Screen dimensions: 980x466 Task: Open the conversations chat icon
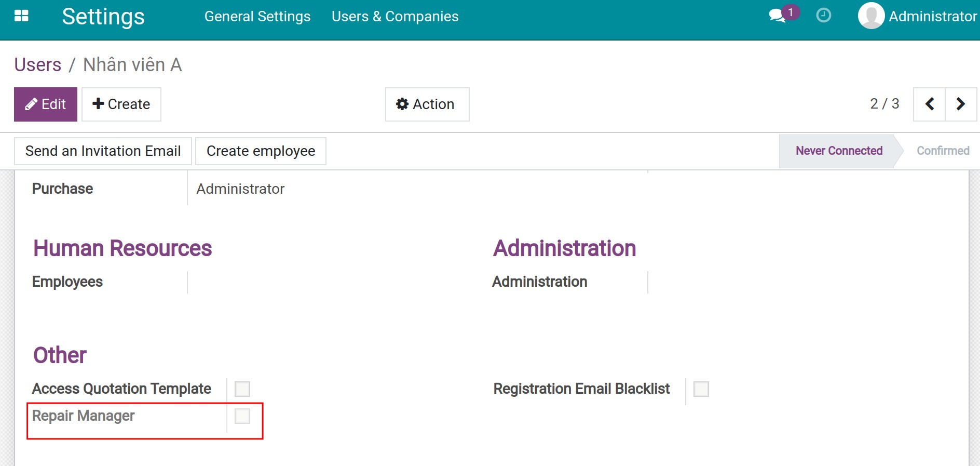pos(777,16)
